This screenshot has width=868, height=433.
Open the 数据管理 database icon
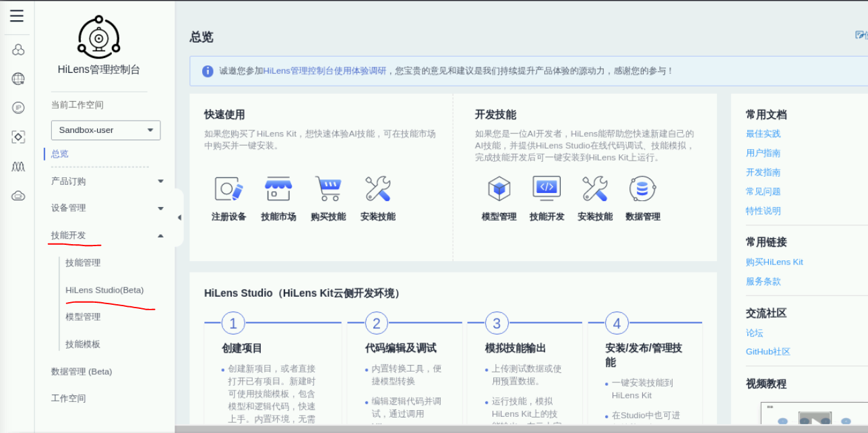click(643, 189)
